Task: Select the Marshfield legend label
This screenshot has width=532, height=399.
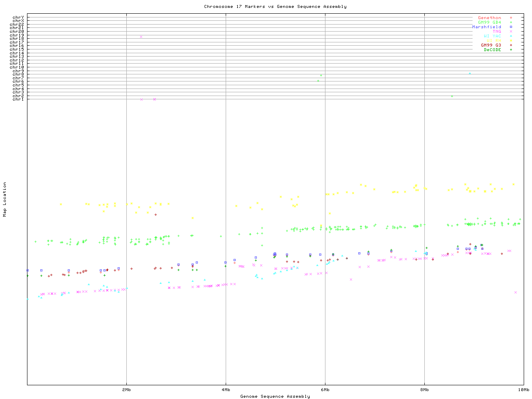Action: (x=486, y=27)
